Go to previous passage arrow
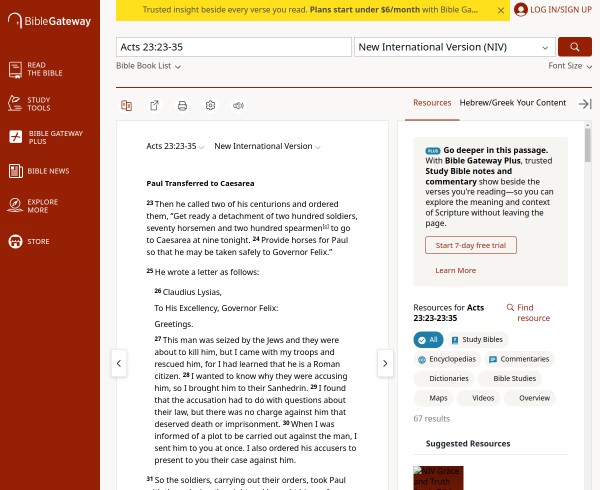This screenshot has height=490, width=600. [x=119, y=363]
